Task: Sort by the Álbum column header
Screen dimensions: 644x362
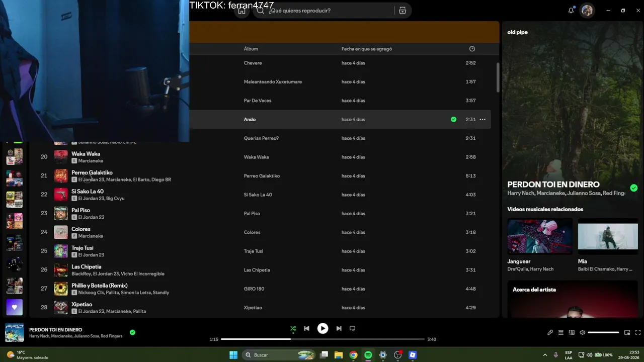Action: (x=251, y=49)
